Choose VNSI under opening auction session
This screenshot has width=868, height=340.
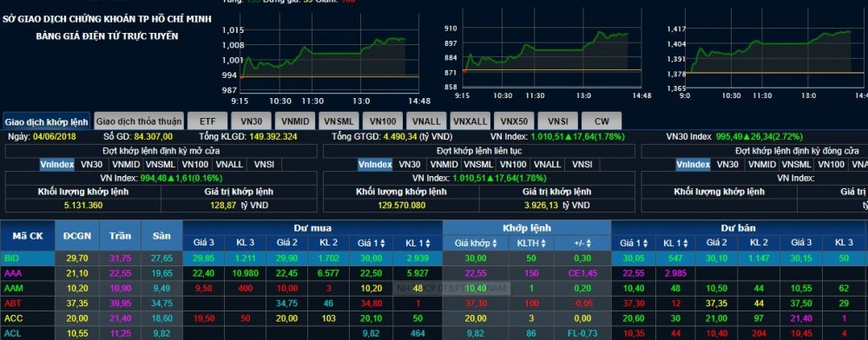tap(264, 164)
